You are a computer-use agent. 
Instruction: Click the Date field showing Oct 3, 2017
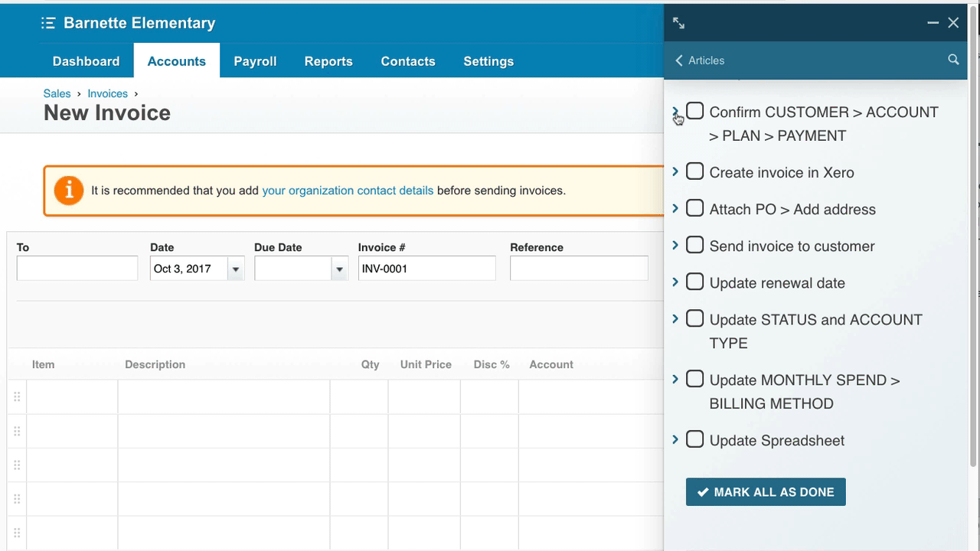click(188, 269)
